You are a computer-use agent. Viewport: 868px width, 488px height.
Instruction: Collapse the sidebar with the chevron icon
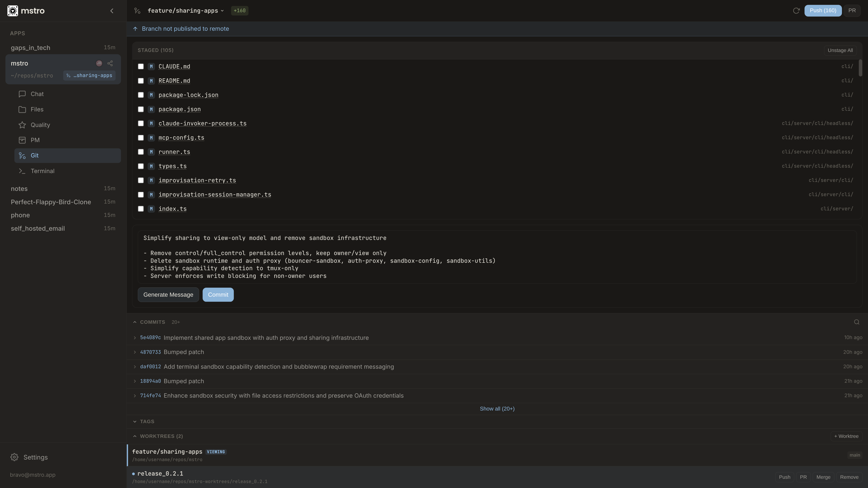pos(112,11)
